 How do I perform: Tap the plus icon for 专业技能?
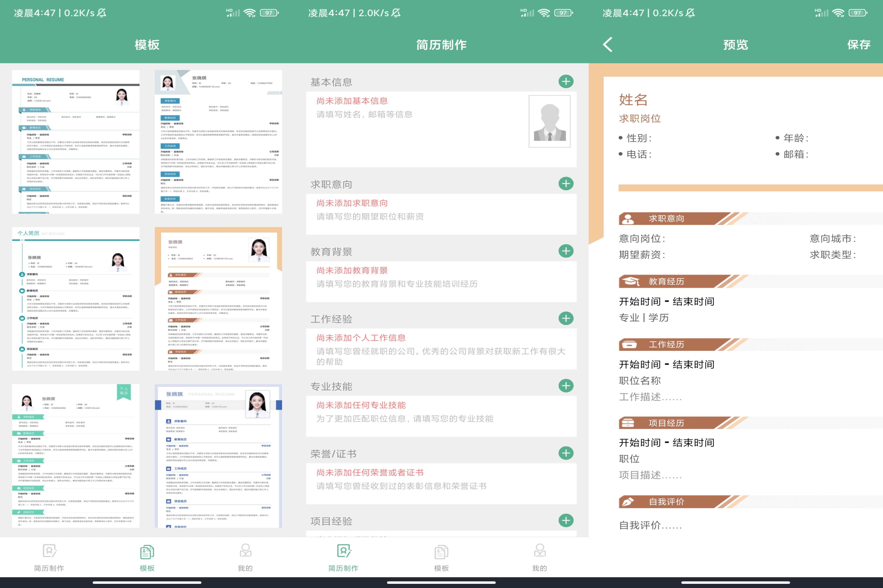[566, 385]
